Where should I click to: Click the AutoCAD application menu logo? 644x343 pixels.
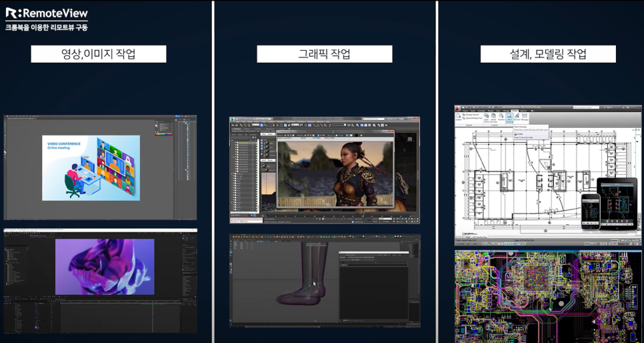click(x=457, y=109)
